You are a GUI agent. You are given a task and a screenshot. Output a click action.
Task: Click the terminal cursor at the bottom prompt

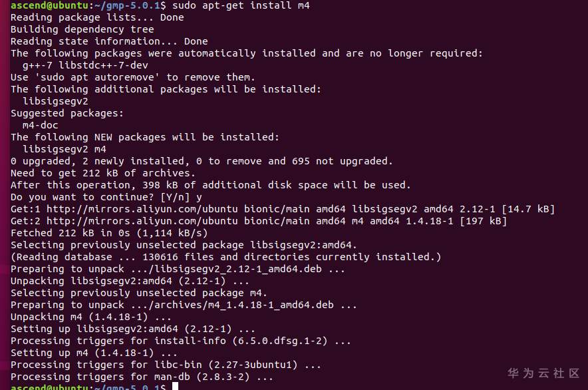click(x=176, y=387)
